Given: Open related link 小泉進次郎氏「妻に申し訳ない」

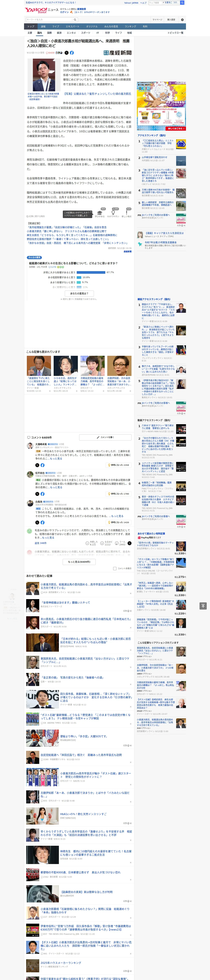Looking at the screenshot, I should coord(67,231).
